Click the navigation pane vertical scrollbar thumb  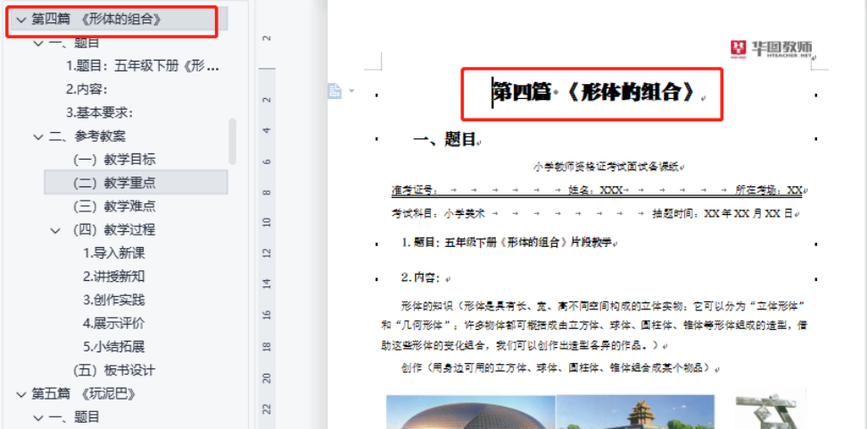tap(233, 141)
